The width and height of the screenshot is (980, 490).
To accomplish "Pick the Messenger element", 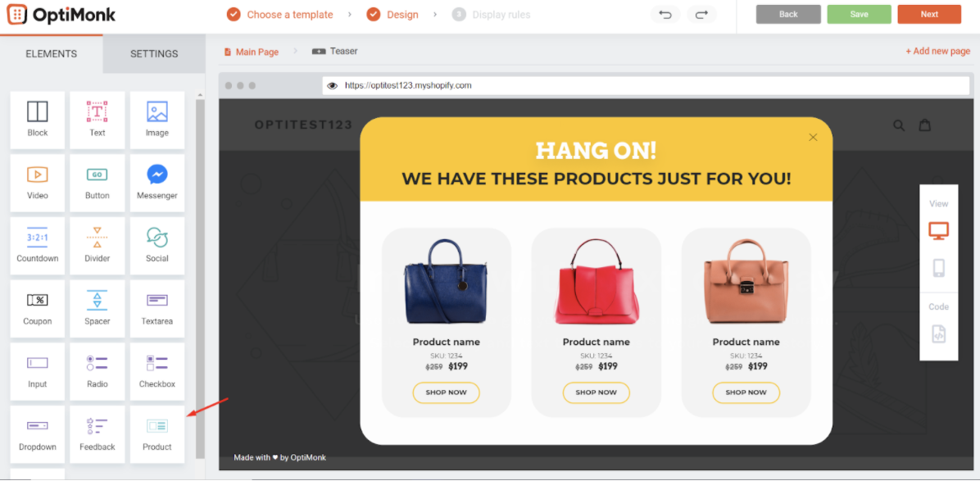I will [157, 183].
